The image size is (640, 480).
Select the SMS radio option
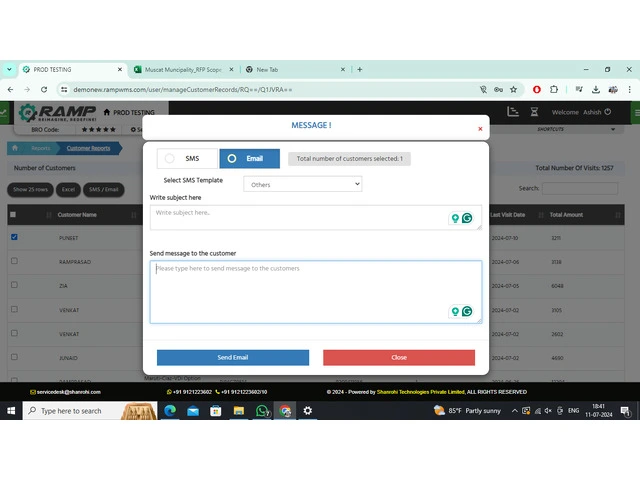click(x=170, y=158)
